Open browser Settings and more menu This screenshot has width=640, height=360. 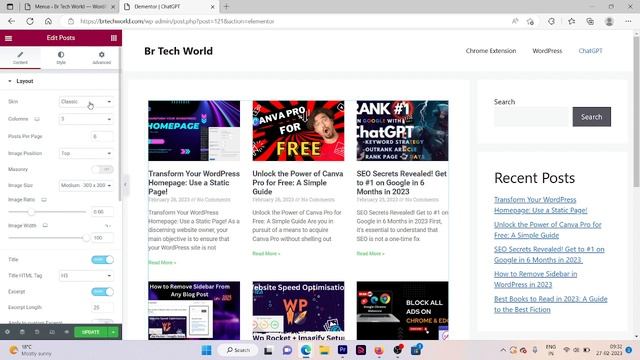tap(628, 21)
